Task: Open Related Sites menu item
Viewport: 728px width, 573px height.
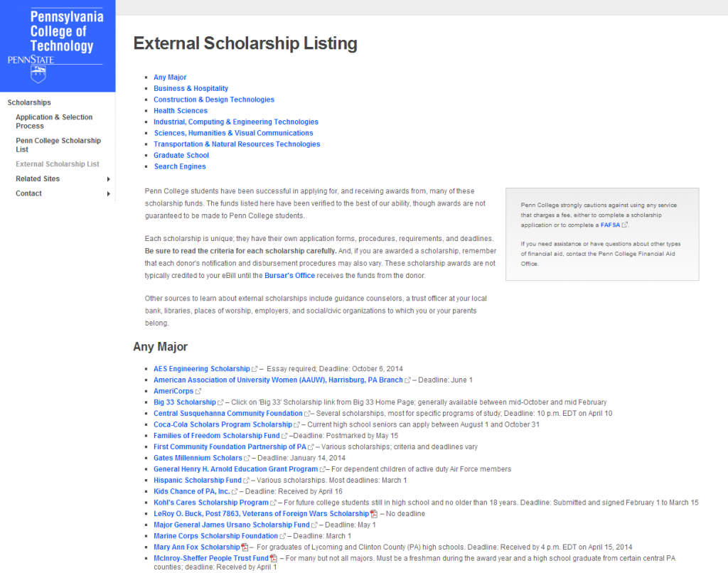Action: pos(38,178)
